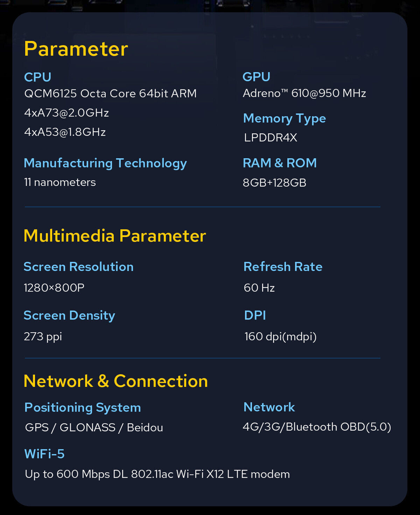Select the RAM & ROM label
The height and width of the screenshot is (515, 420).
[x=280, y=163]
